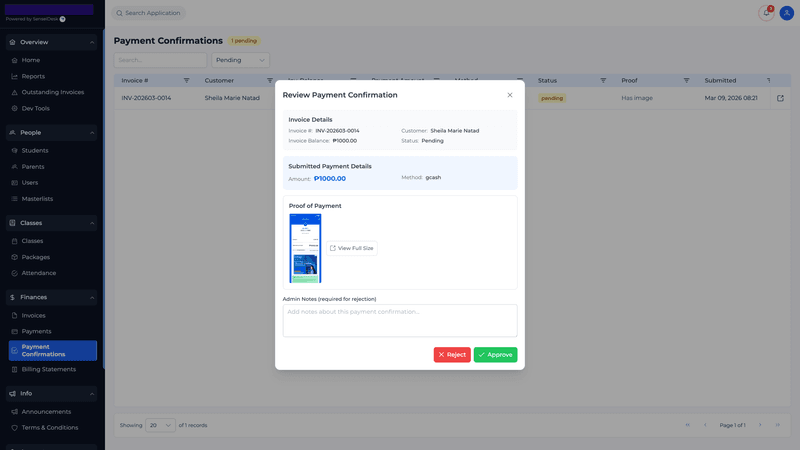Go to last page arrow
Viewport: 800px width, 450px height.
coord(778,425)
